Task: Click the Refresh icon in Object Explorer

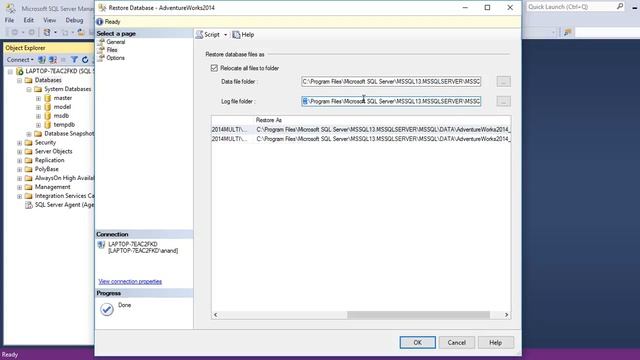Action: (85, 60)
